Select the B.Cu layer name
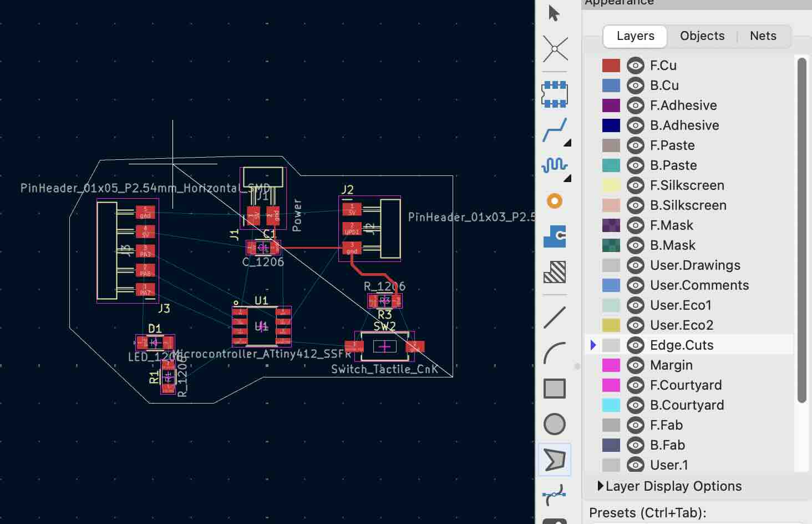 tap(664, 85)
